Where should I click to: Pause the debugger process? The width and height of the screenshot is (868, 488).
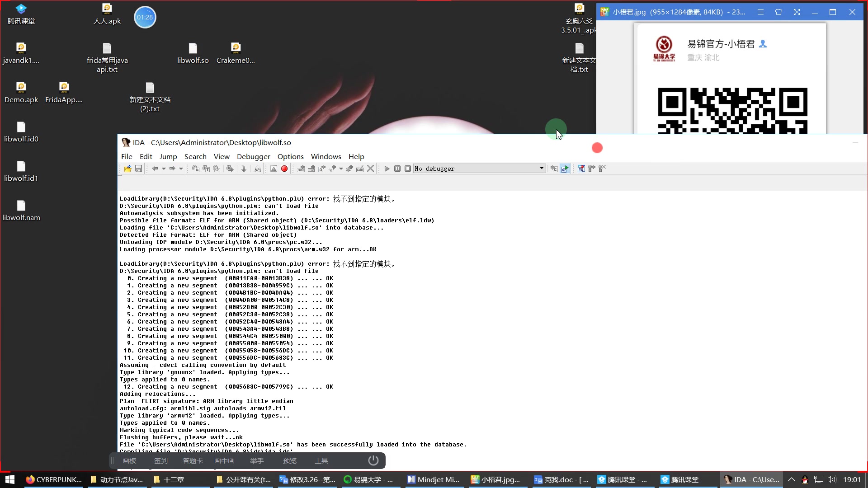(397, 169)
